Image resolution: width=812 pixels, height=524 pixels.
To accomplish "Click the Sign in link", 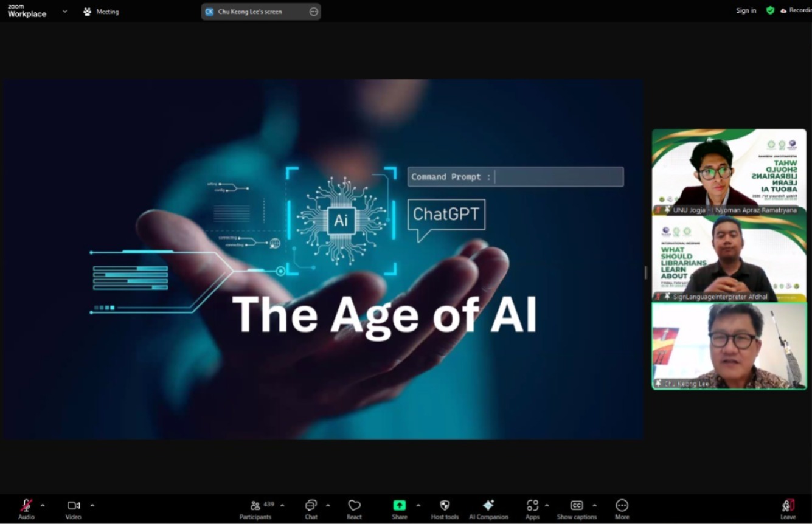I will pyautogui.click(x=746, y=10).
